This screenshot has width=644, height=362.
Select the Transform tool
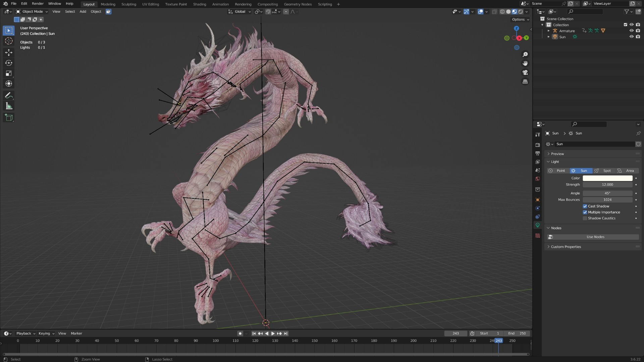point(9,84)
